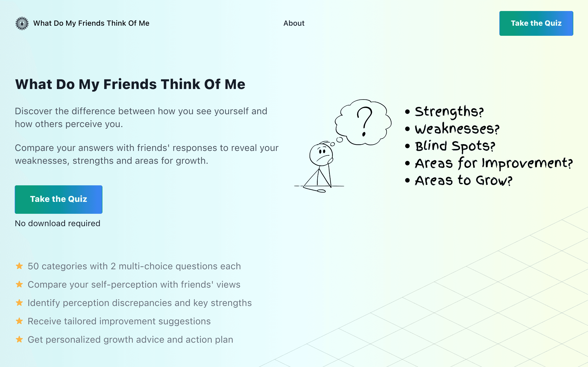Image resolution: width=588 pixels, height=367 pixels.
Task: Click the Weaknesses? handwritten bullet
Action: pos(452,129)
